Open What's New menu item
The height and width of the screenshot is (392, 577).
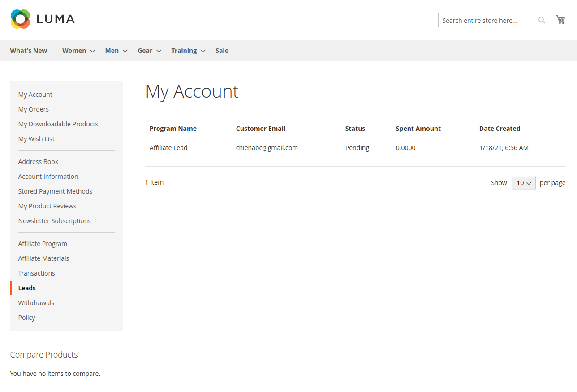[29, 51]
